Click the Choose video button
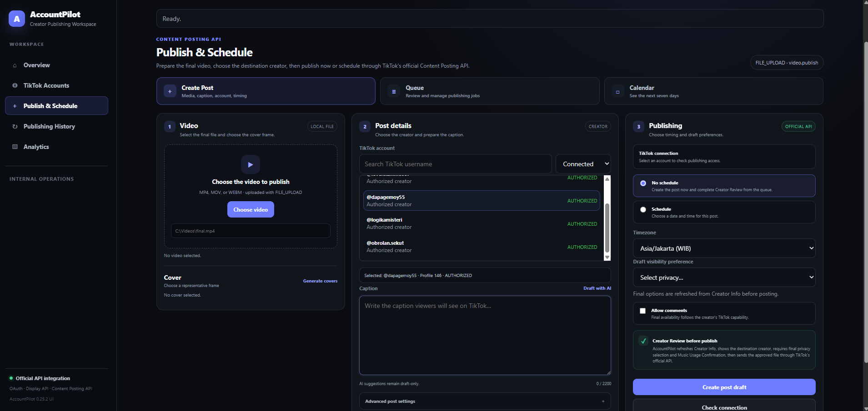 point(251,209)
